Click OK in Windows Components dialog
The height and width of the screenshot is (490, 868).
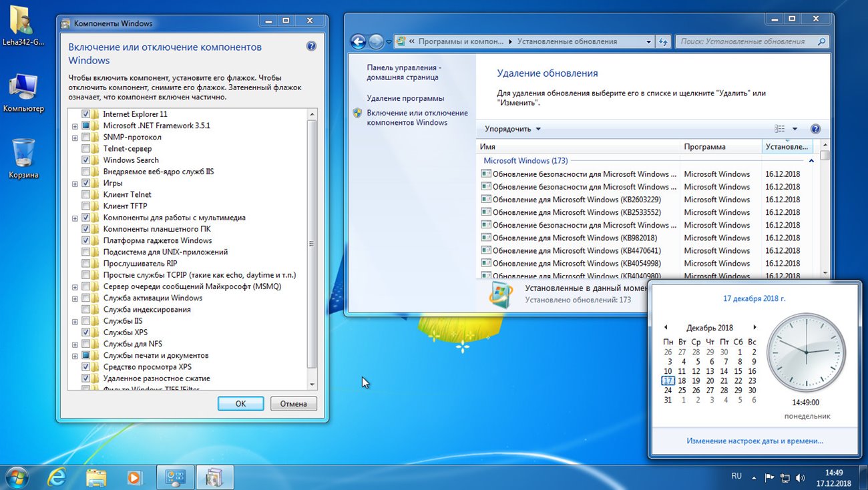241,403
